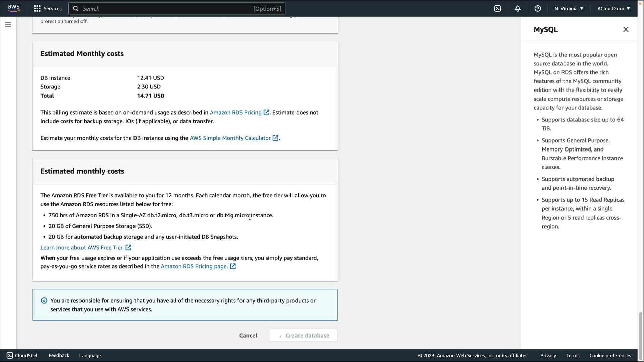Expand the left hamburger navigation menu

(8, 25)
